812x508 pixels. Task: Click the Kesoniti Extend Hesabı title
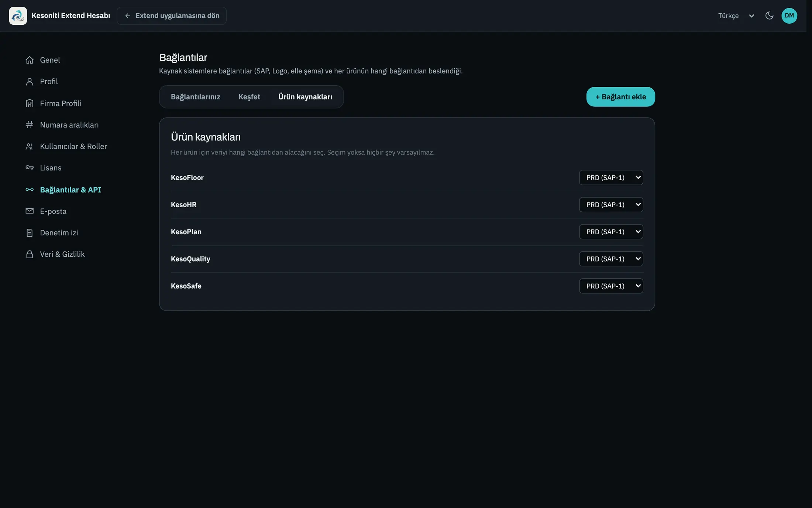pyautogui.click(x=71, y=16)
